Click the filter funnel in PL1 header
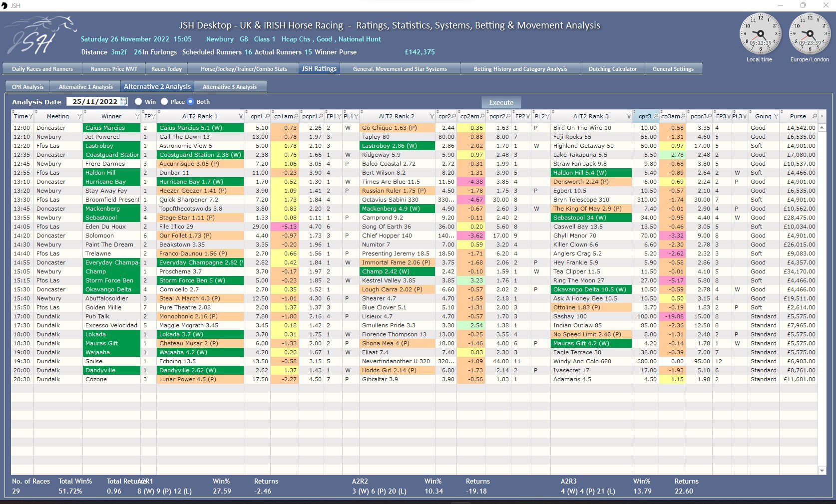The width and height of the screenshot is (836, 504). click(356, 116)
